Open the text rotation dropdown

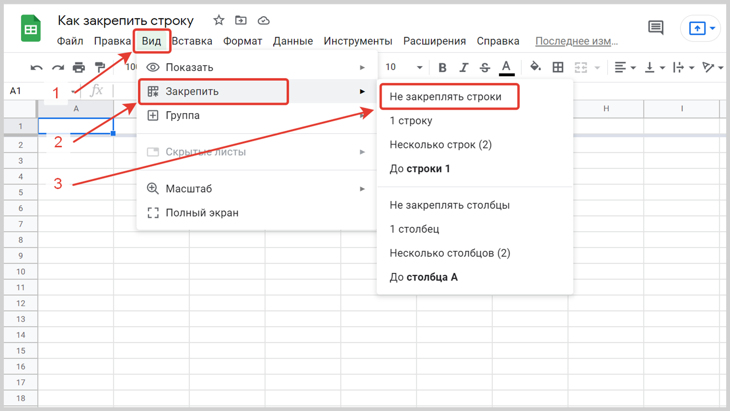coord(712,67)
